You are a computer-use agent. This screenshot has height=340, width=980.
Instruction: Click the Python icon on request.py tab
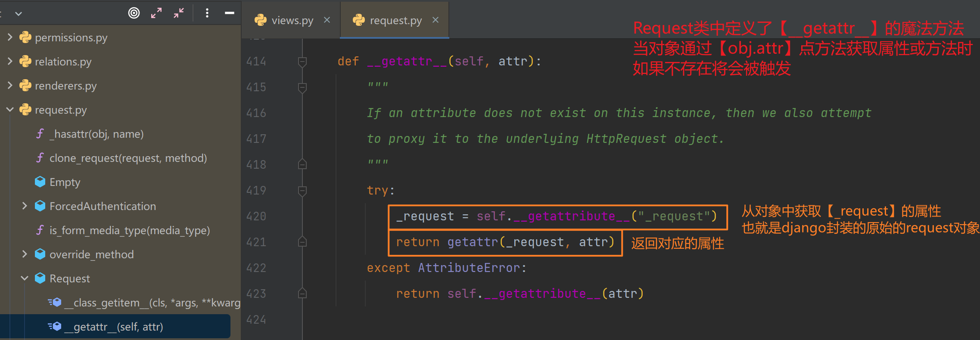(359, 20)
